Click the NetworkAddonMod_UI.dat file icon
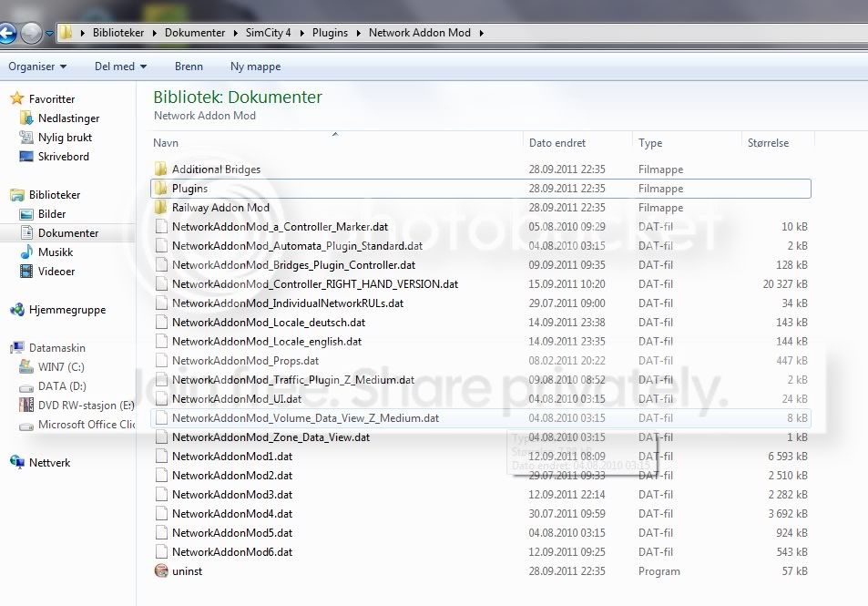The width and height of the screenshot is (868, 606). (x=161, y=399)
